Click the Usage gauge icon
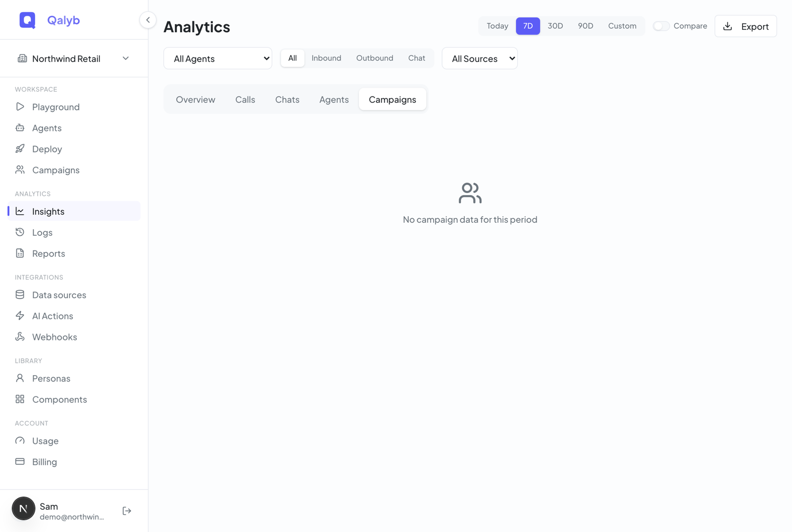Screen dimensions: 792x532 click(20, 440)
